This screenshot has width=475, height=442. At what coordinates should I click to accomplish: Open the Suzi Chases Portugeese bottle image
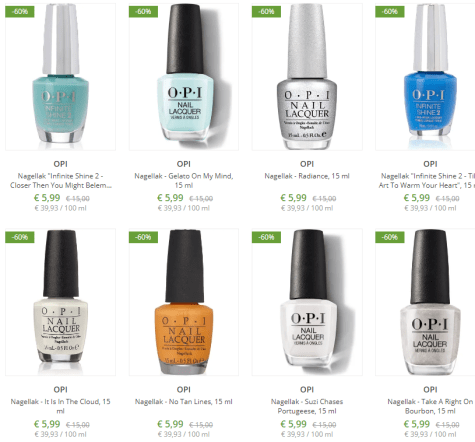(x=307, y=302)
